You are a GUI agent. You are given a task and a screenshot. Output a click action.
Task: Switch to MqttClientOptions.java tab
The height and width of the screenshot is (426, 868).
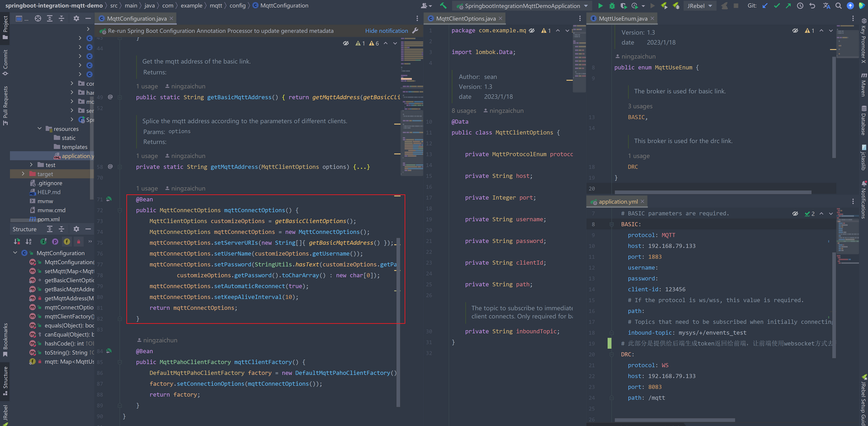465,19
